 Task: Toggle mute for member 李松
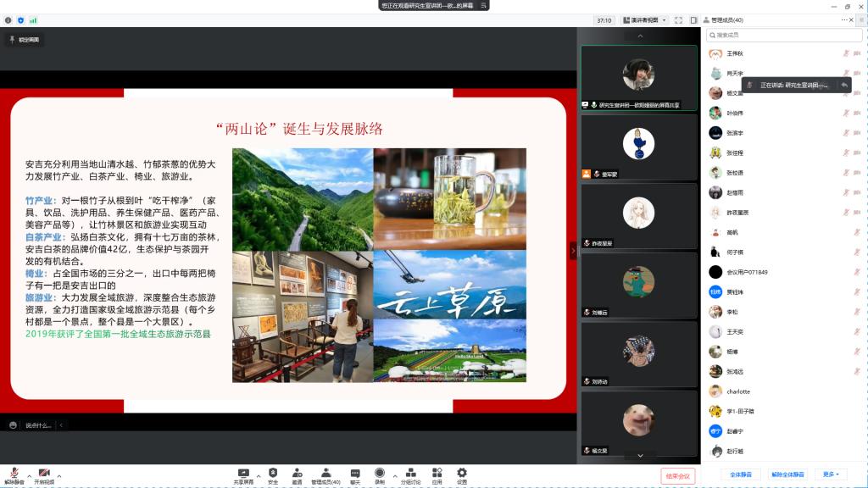pos(857,312)
